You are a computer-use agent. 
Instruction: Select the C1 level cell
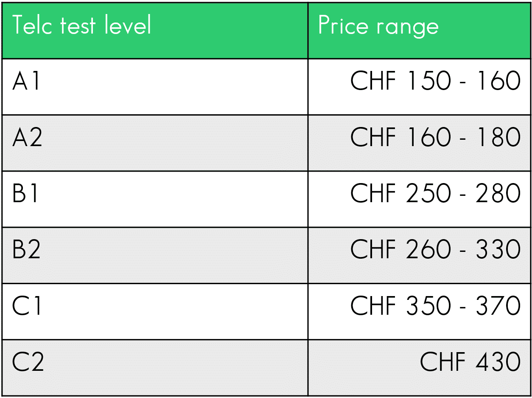[x=27, y=306]
